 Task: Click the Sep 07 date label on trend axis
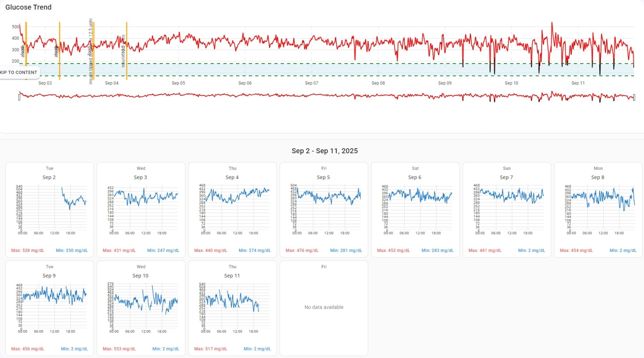tap(311, 83)
